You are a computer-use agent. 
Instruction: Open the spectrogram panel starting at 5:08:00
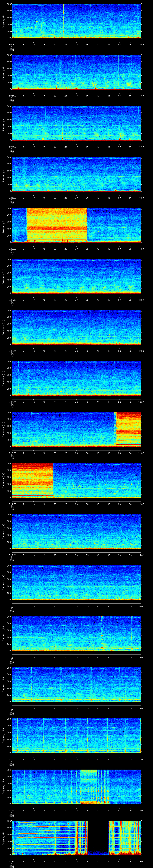coord(77,327)
